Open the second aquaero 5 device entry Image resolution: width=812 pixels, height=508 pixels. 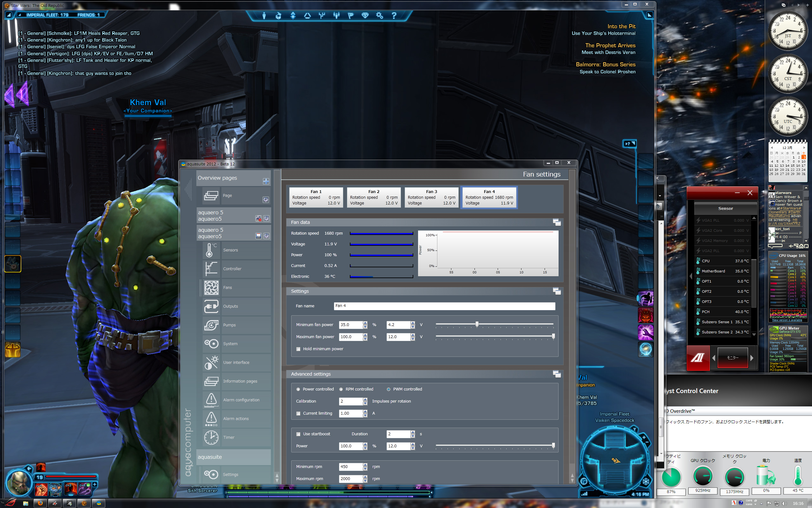(x=233, y=233)
